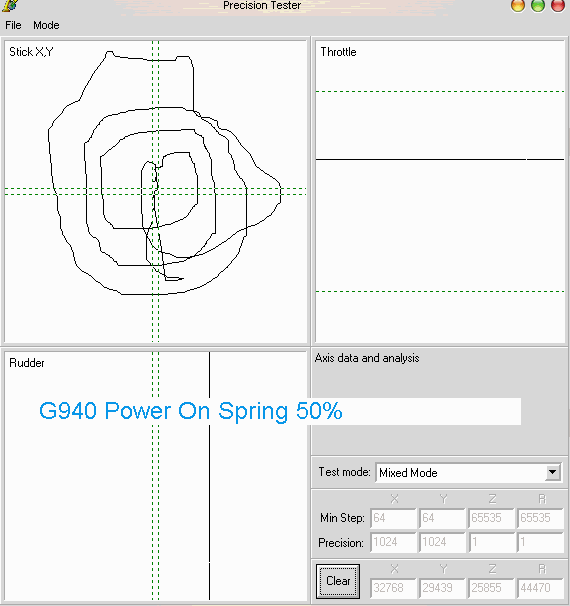Open the Mode menu

tap(46, 26)
